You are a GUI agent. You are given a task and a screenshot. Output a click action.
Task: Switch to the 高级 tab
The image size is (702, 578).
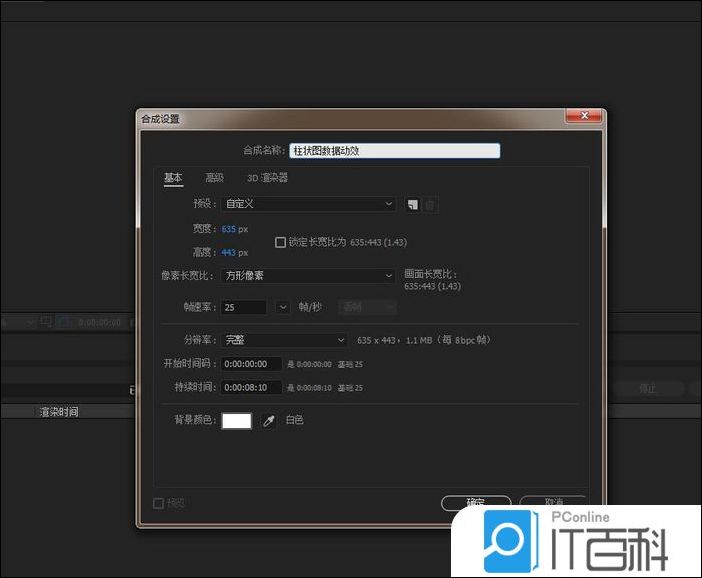214,178
